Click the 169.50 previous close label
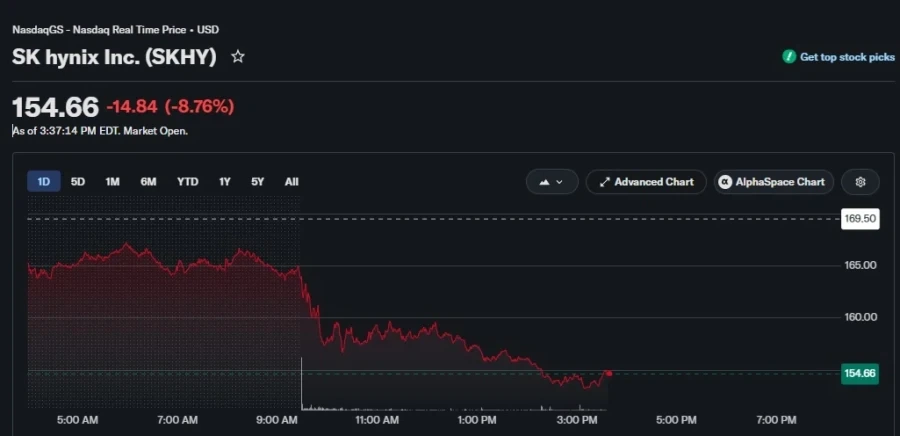Image resolution: width=900 pixels, height=436 pixels. coord(860,219)
